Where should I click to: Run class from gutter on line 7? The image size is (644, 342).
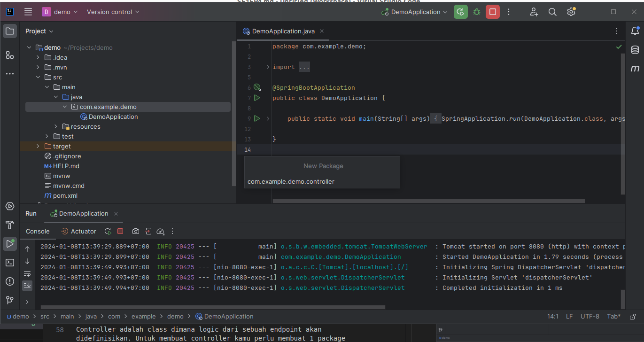[x=257, y=98]
